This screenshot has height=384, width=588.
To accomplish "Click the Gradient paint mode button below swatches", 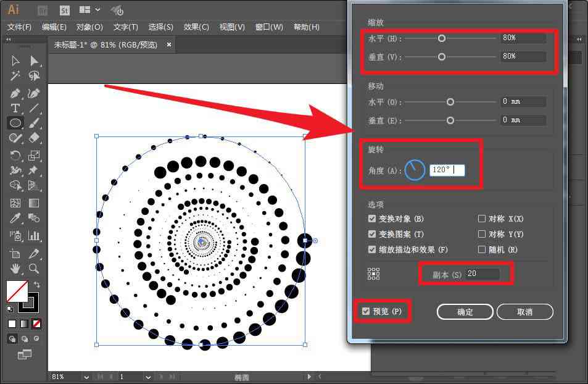I will [x=25, y=323].
